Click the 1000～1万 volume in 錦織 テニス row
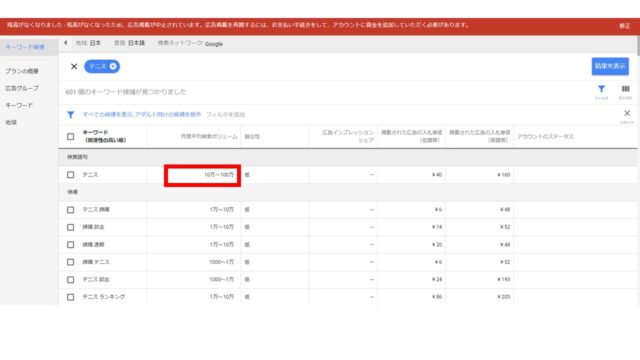The height and width of the screenshot is (360, 640). 222,262
